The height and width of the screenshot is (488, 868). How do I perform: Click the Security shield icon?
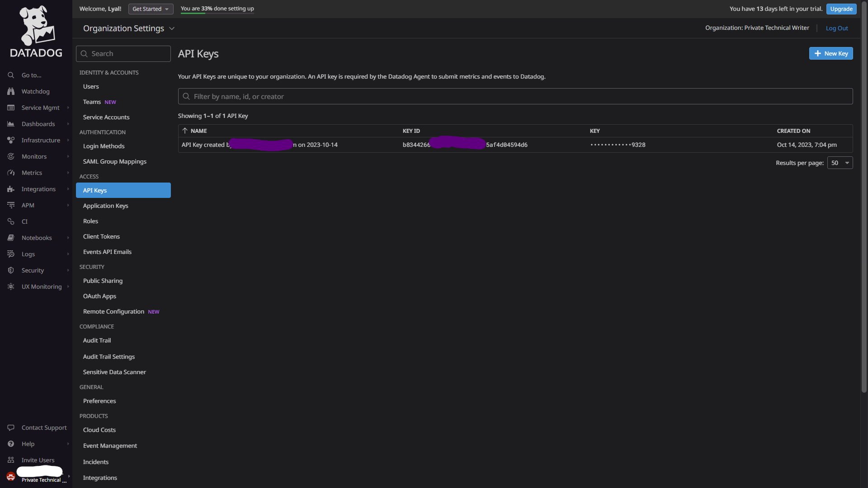(11, 270)
